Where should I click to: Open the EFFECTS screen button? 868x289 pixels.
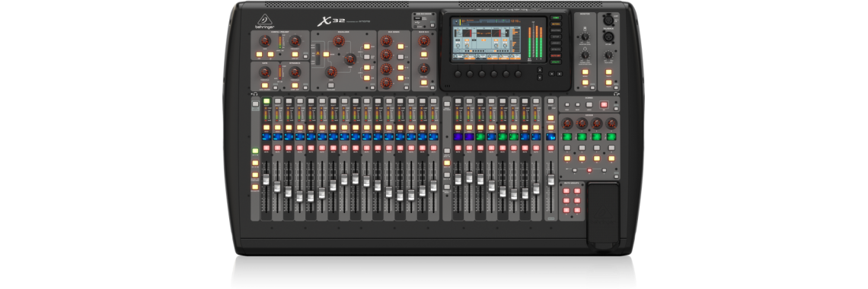(555, 49)
